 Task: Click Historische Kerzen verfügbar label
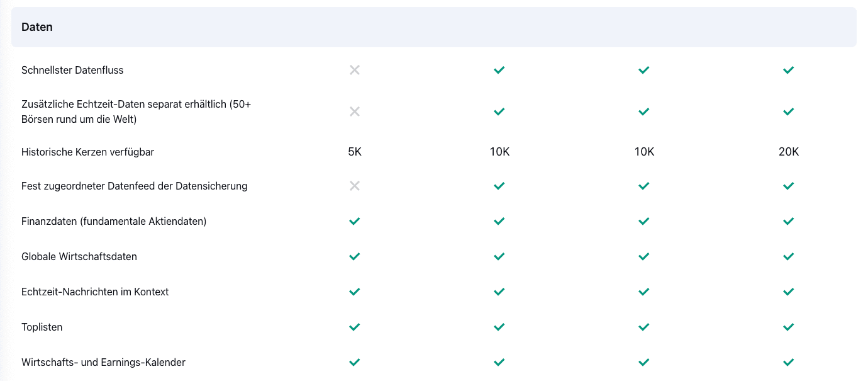coord(87,152)
